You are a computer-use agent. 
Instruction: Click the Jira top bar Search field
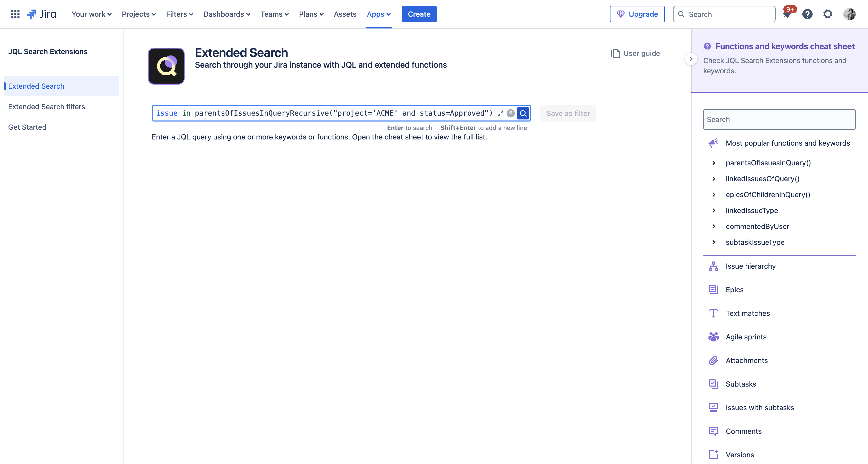724,14
